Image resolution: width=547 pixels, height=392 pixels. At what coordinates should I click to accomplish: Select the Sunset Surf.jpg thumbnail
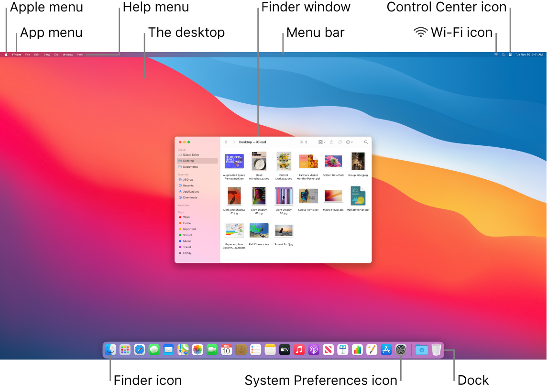pos(284,231)
